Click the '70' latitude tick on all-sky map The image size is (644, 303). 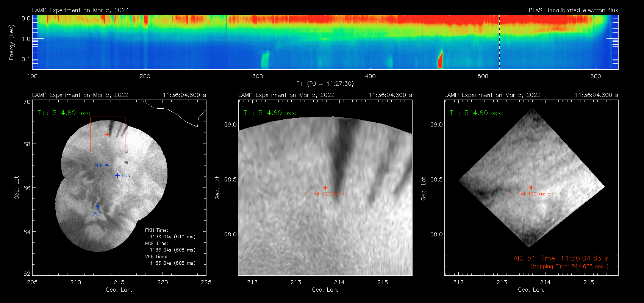(x=27, y=102)
